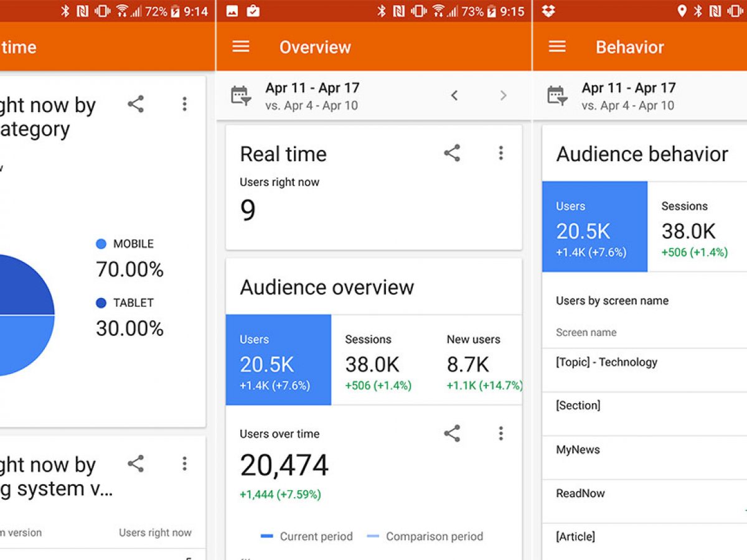Open Apr 11 - Apr 17 date selector in Overview
Screen dimensions: 747x560
pos(312,96)
